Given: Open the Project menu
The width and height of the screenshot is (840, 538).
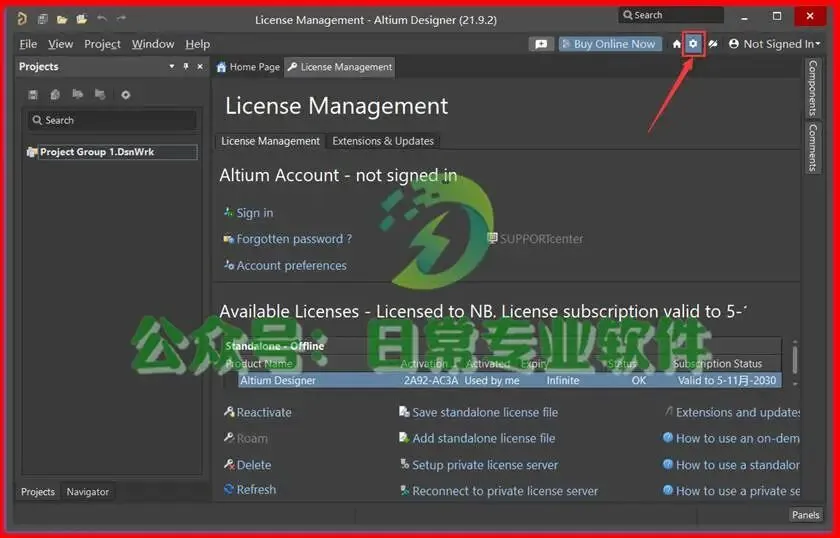Looking at the screenshot, I should [x=102, y=44].
